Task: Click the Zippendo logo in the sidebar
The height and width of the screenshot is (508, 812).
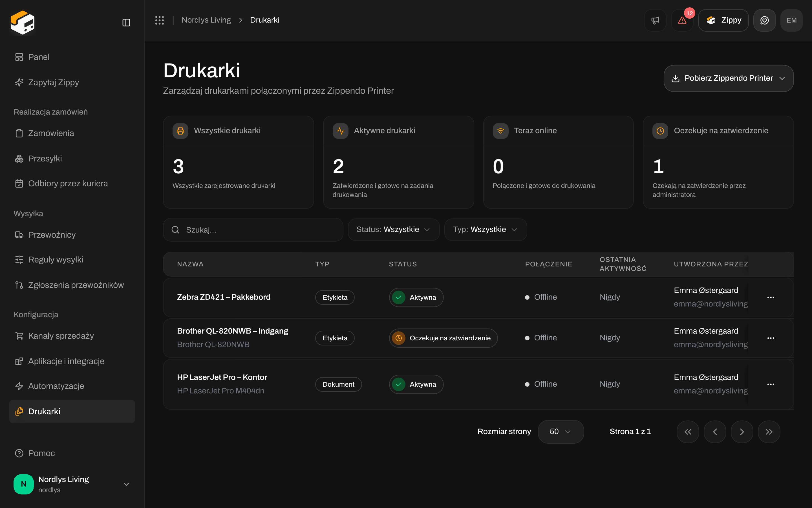Action: coord(23,22)
